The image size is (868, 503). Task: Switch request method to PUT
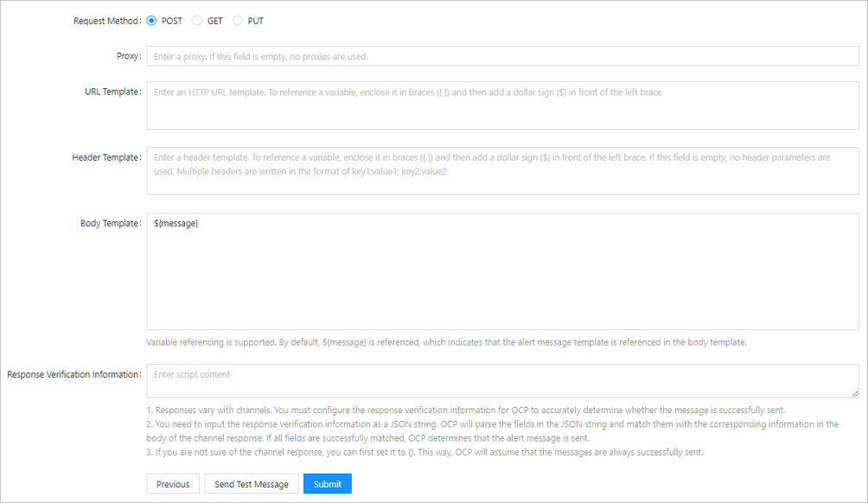point(238,21)
